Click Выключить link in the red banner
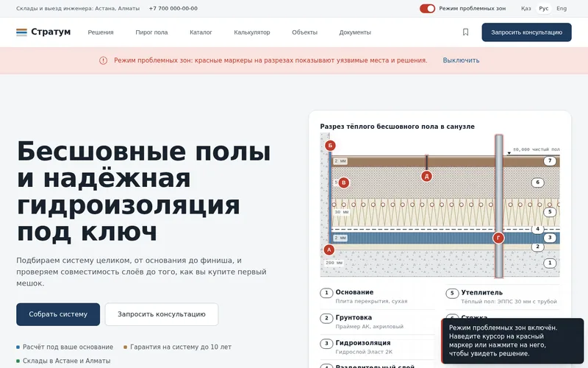The image size is (588, 368). [461, 60]
